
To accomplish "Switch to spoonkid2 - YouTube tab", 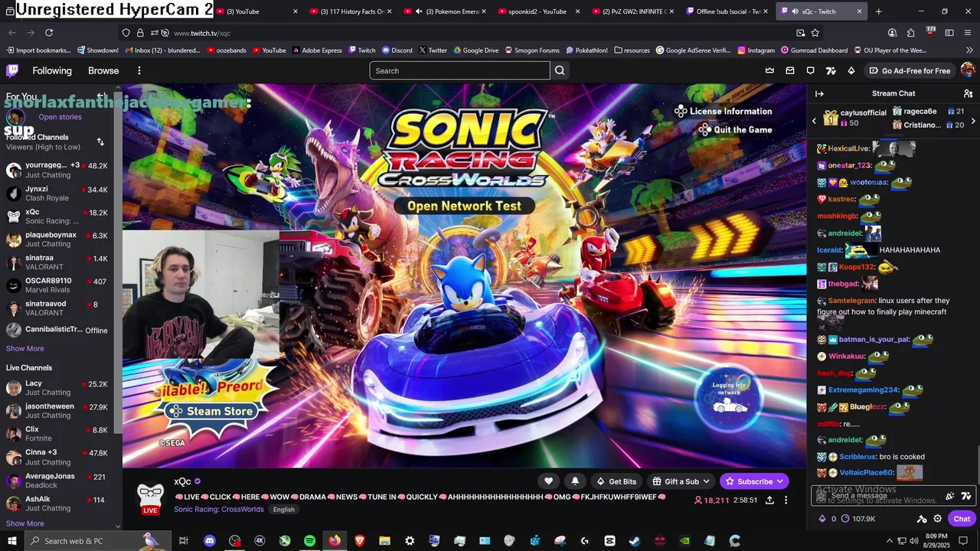I will 539,11.
